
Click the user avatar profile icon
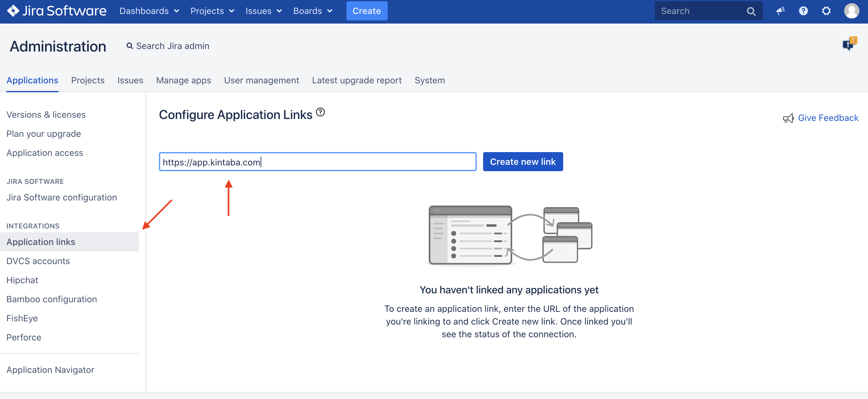point(851,11)
